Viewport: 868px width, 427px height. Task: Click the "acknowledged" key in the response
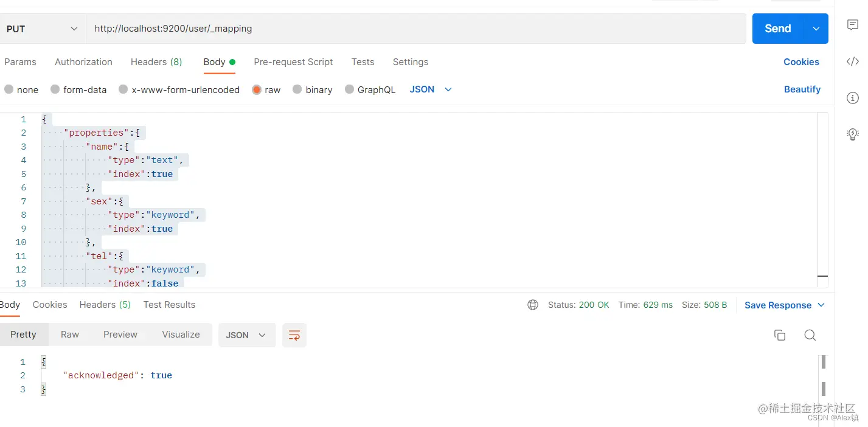[x=102, y=375]
